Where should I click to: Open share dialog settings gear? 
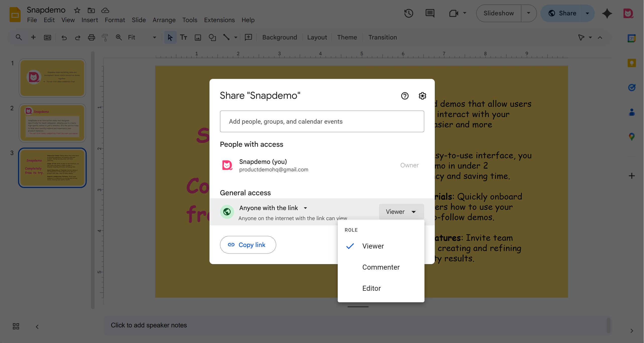pos(422,96)
